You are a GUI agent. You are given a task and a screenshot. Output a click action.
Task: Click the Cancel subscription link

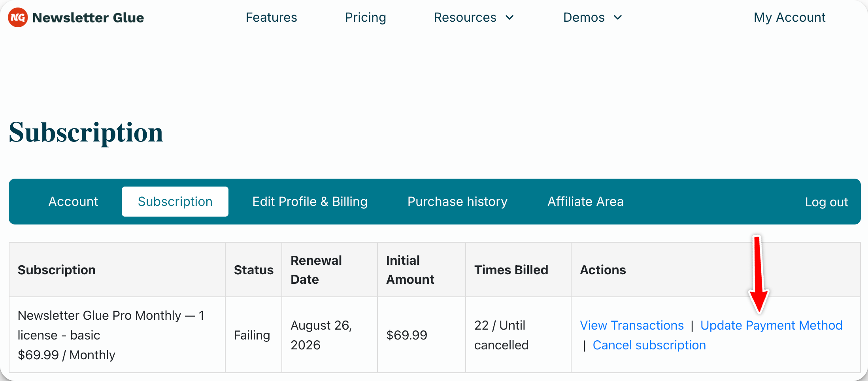[649, 345]
